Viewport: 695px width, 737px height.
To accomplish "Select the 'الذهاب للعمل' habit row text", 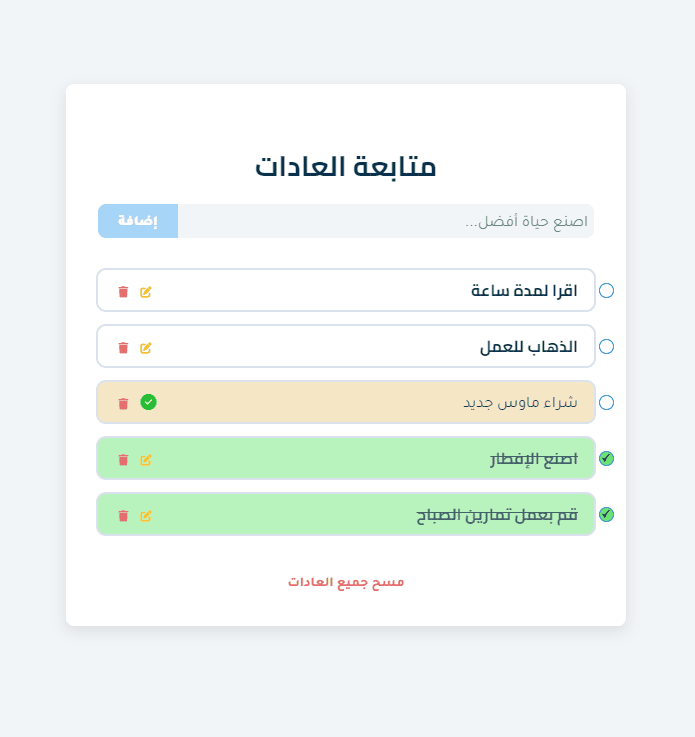I will click(x=529, y=347).
